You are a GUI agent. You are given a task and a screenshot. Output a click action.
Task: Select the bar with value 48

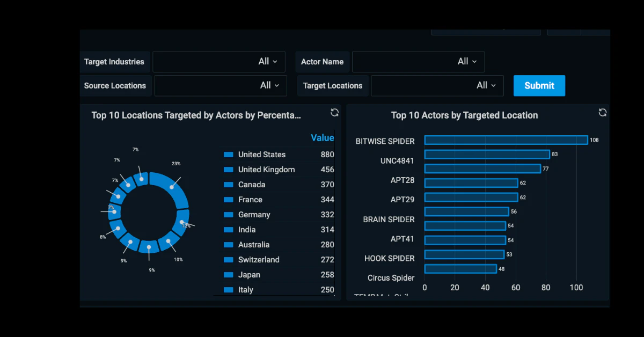click(x=460, y=269)
